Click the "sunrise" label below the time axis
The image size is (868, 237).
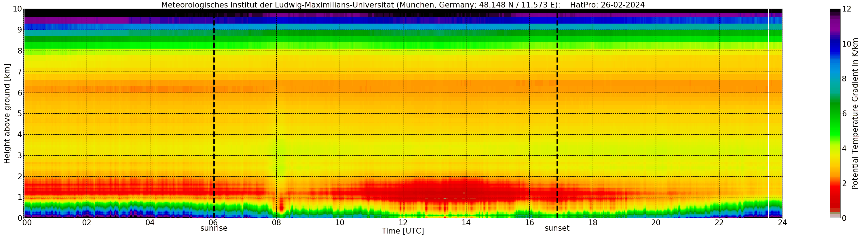214,228
